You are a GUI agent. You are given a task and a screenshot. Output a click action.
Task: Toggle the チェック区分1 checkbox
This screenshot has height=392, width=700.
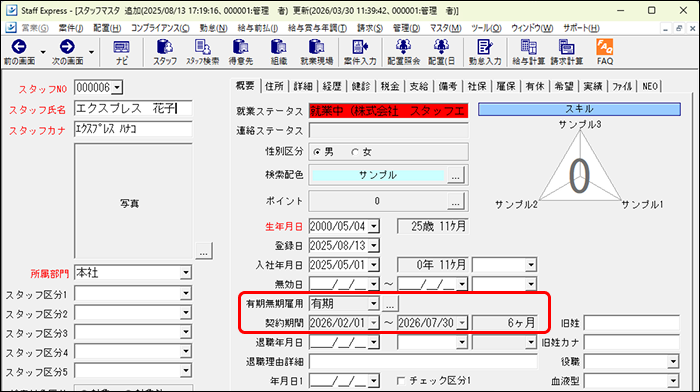(401, 381)
